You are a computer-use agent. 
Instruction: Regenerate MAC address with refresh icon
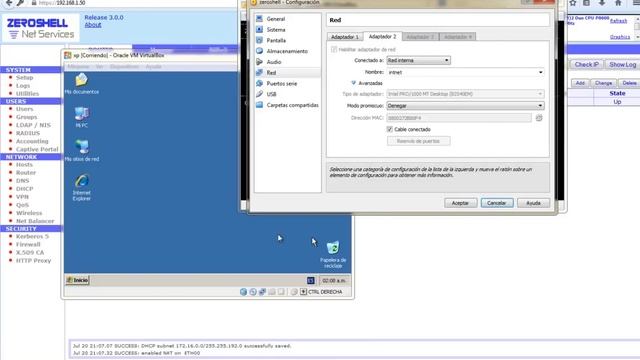pos(539,118)
